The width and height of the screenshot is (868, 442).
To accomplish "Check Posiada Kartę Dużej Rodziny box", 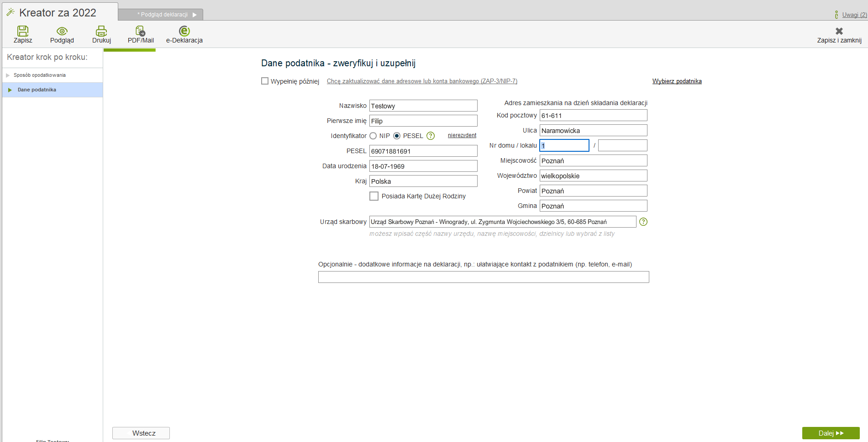I will pos(374,196).
